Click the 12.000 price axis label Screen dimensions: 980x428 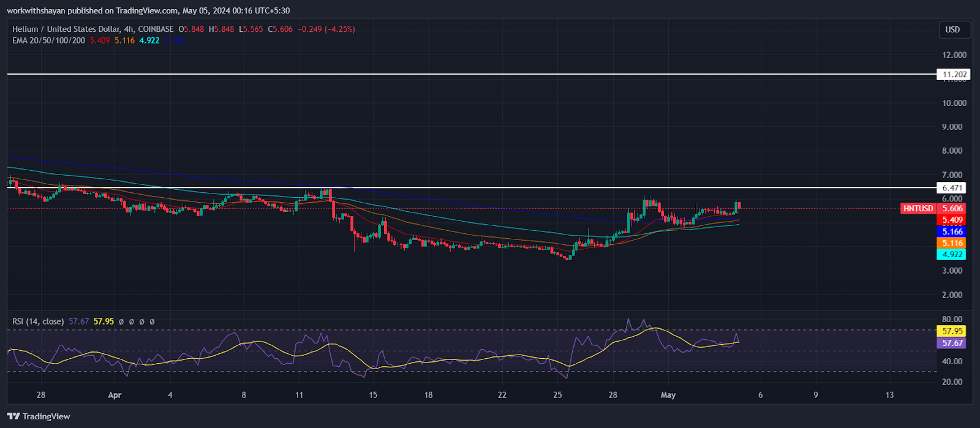(954, 55)
